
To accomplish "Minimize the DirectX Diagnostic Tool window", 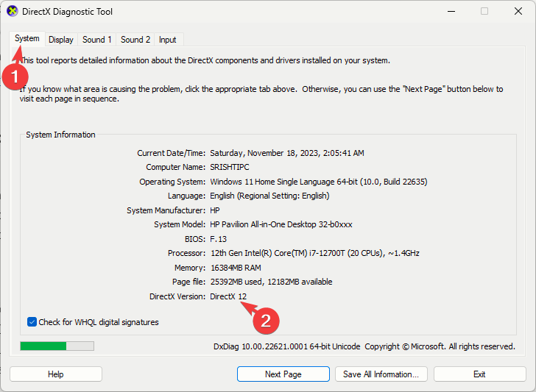I will (x=451, y=11).
